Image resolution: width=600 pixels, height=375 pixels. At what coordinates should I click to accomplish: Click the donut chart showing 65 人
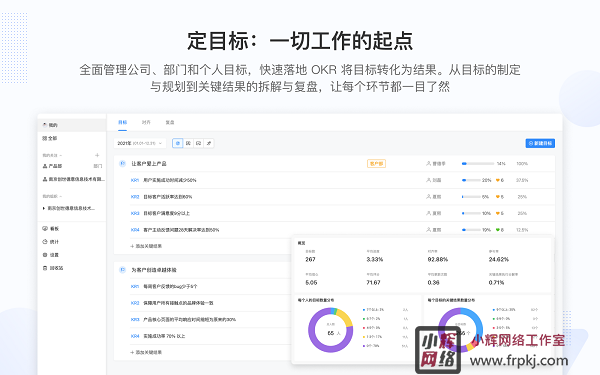[x=330, y=330]
